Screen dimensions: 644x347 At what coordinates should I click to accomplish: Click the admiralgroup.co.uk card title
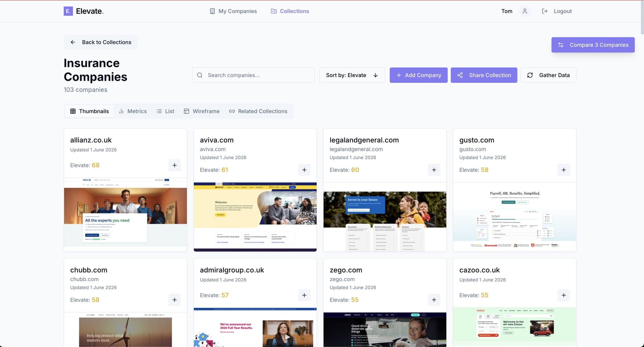click(232, 270)
